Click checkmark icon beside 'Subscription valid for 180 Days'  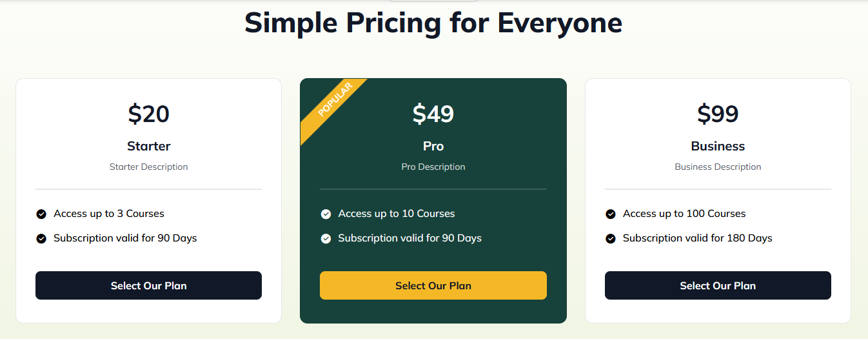(x=611, y=238)
